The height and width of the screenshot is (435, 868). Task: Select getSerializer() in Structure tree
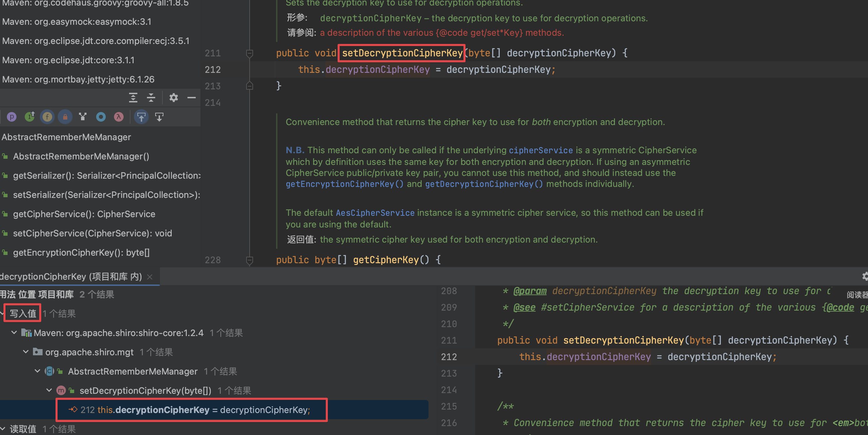pyautogui.click(x=107, y=176)
